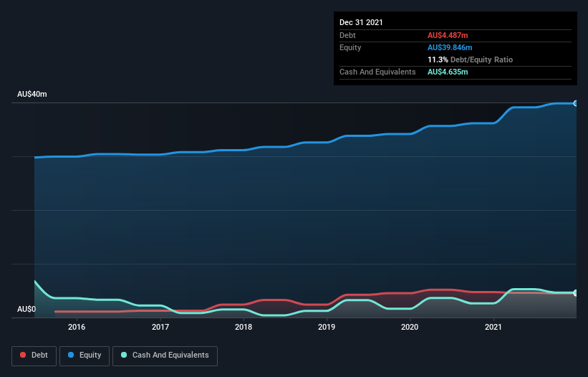Click the 2020 x-axis label

coord(410,327)
